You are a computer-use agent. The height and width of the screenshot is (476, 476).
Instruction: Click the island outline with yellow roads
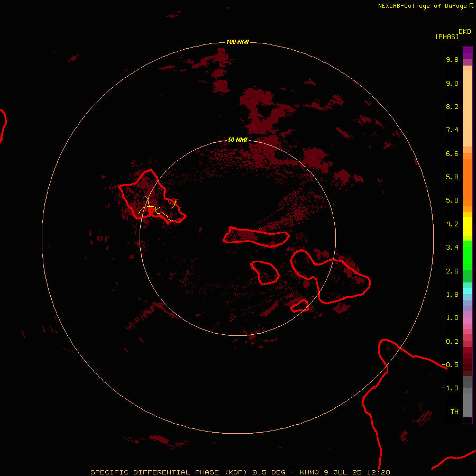click(151, 197)
